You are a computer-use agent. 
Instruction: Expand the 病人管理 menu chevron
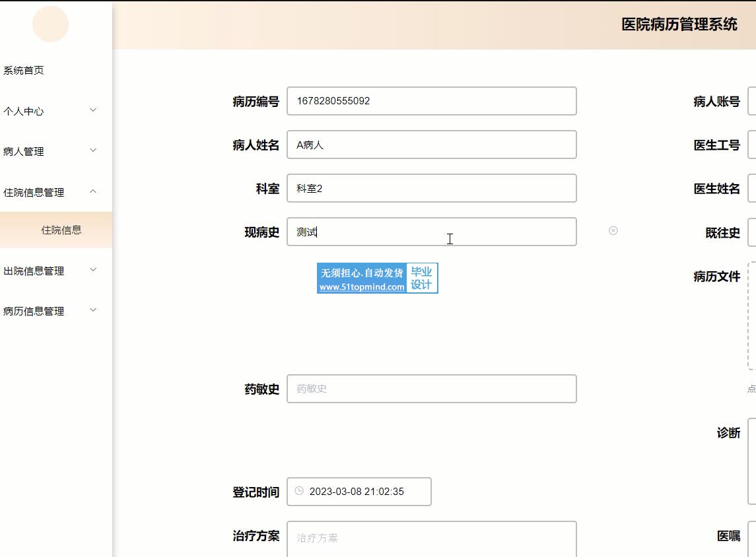[x=93, y=150]
